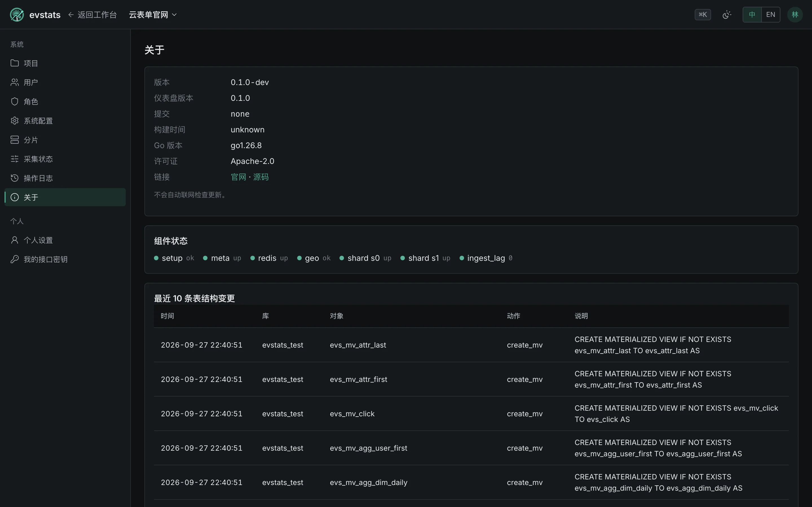Viewport: 812px width, 507px height.
Task: Click the evstats logo icon
Action: [x=17, y=15]
